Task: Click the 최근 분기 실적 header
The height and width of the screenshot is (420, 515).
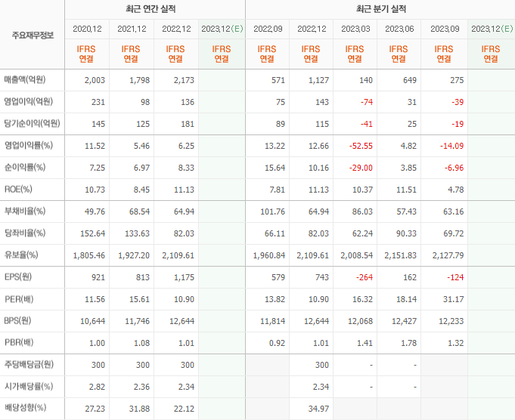Action: pos(381,9)
